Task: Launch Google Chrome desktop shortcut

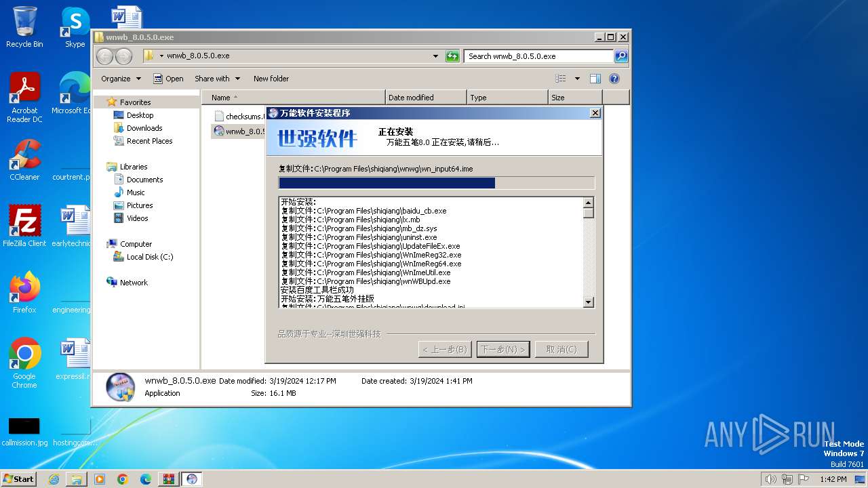Action: [x=24, y=363]
